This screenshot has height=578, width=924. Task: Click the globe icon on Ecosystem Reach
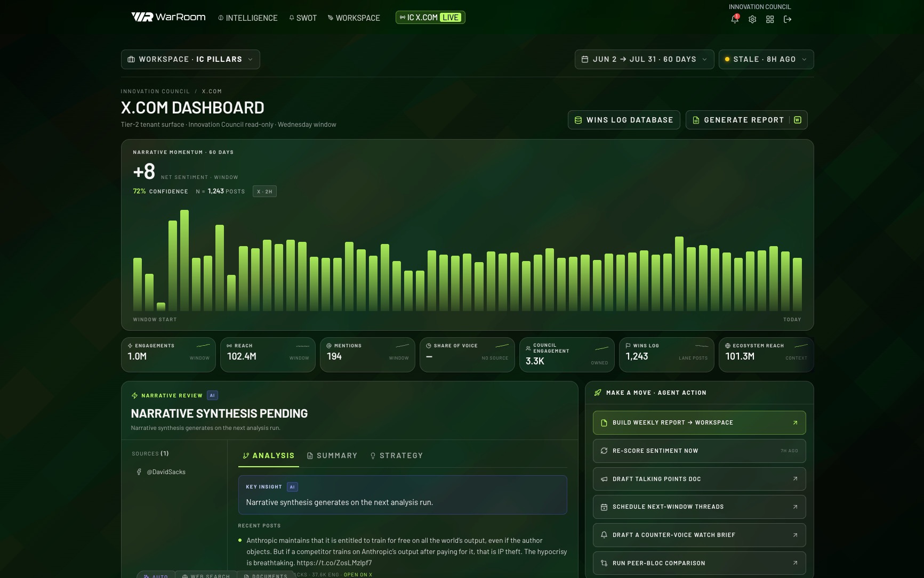[x=728, y=346]
